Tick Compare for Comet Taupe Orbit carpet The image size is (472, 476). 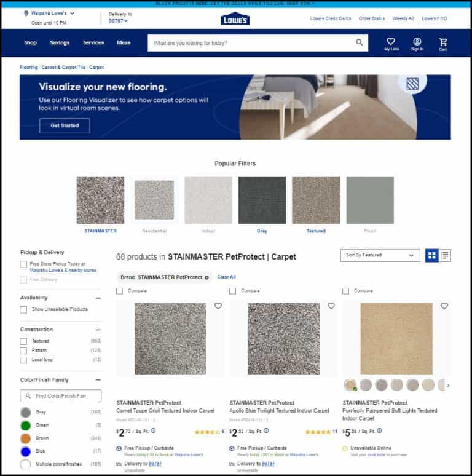119,291
